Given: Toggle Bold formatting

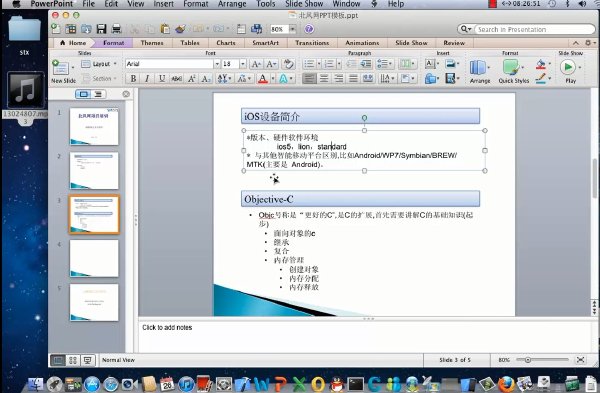Looking at the screenshot, I should [133, 79].
